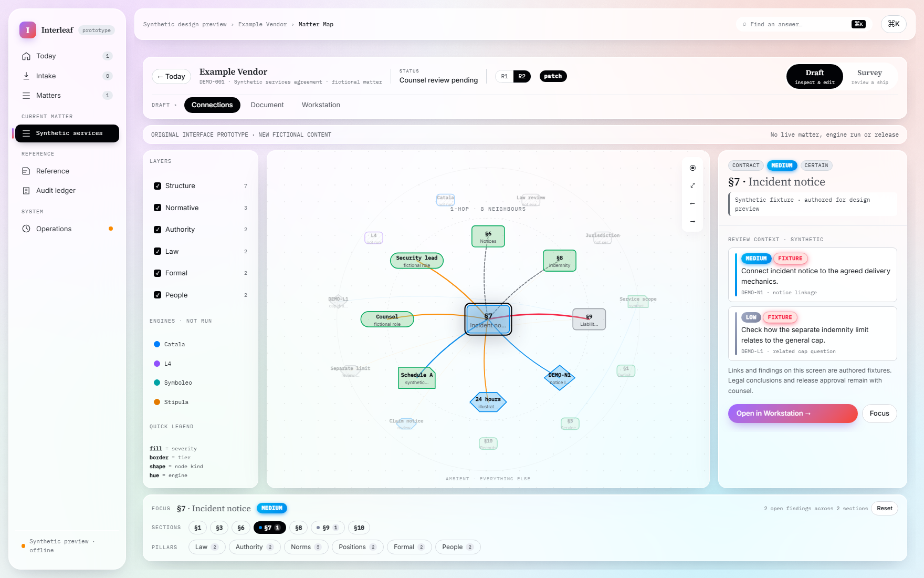Select the 24 hours hexagon node
The width and height of the screenshot is (924, 578).
tap(488, 402)
